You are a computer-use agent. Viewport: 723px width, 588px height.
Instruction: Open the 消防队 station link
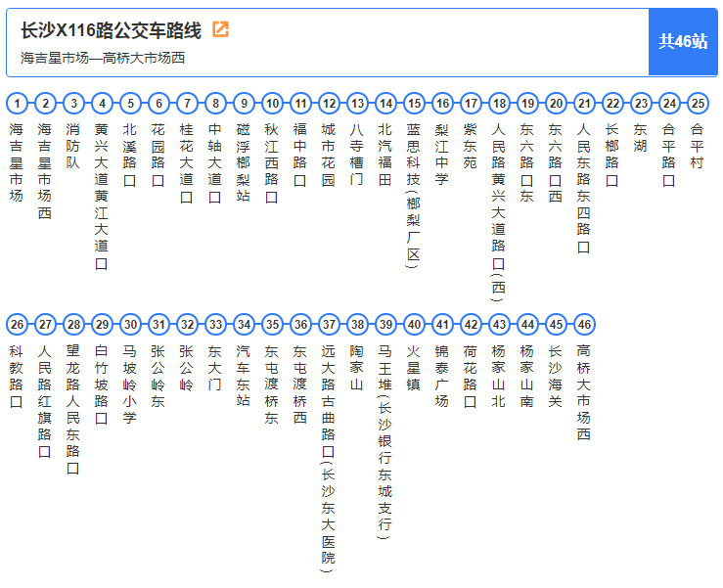[73, 146]
